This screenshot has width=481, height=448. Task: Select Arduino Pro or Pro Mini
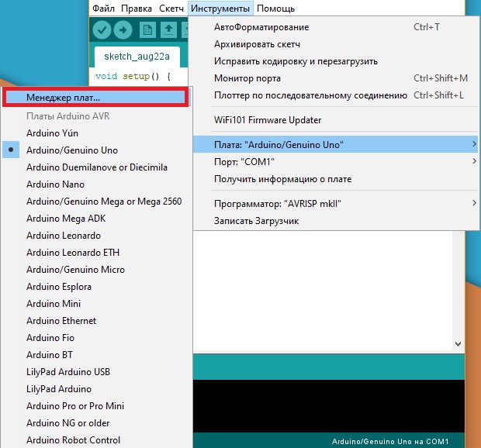pos(96,406)
